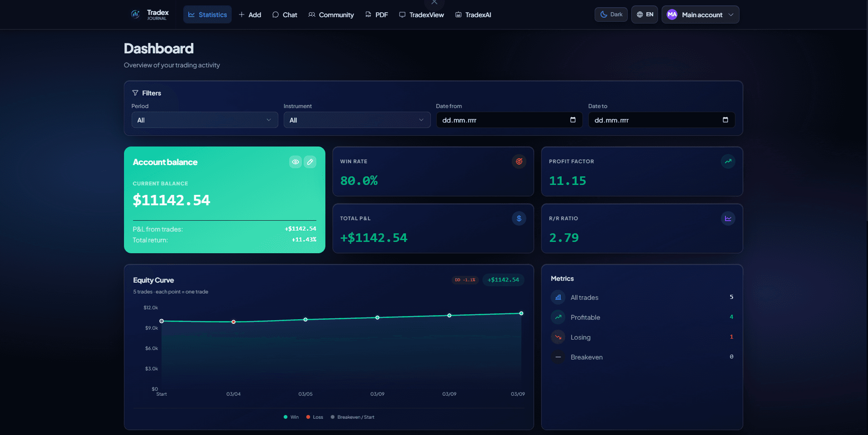Click the Filters funnel icon
This screenshot has width=868, height=435.
click(x=135, y=93)
